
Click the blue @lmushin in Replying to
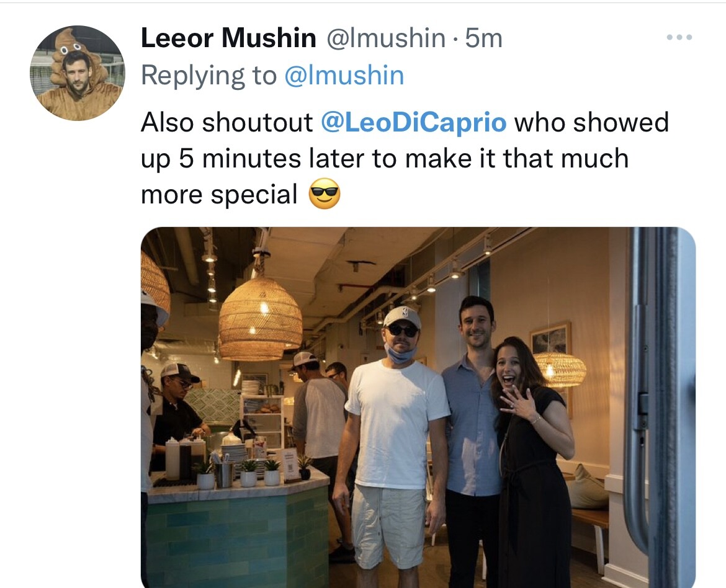pos(344,75)
